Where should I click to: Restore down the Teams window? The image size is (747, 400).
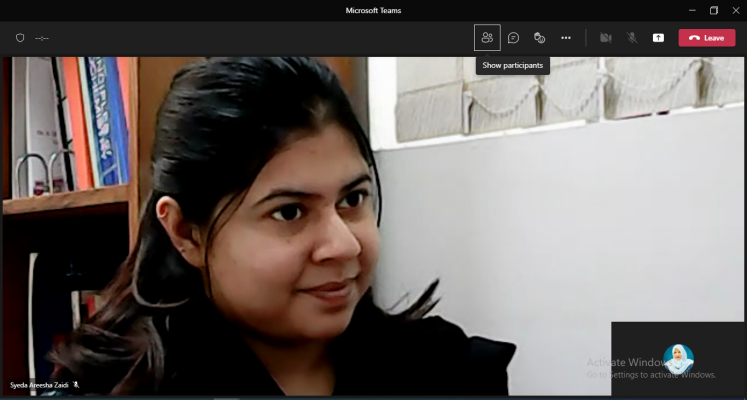coord(713,10)
